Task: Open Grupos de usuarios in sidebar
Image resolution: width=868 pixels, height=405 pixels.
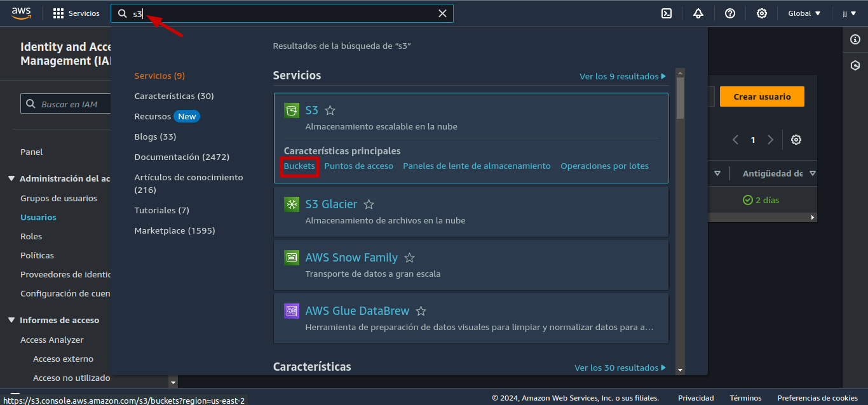Action: [x=58, y=198]
